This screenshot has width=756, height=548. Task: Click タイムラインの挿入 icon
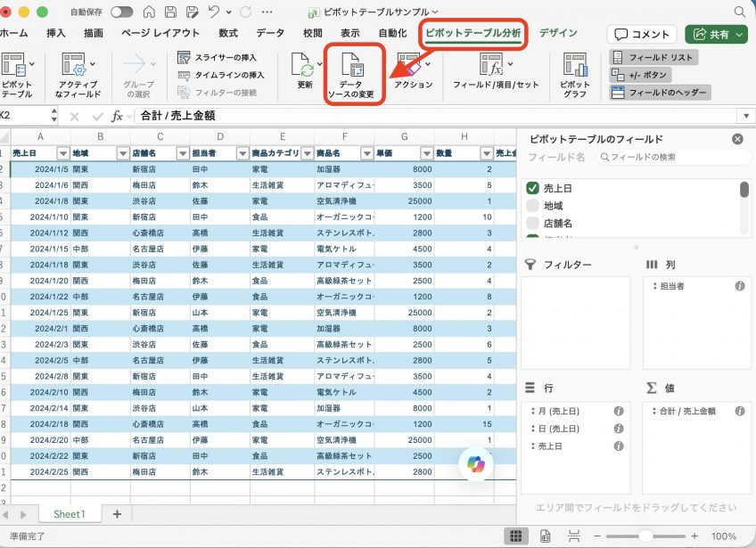click(x=184, y=75)
